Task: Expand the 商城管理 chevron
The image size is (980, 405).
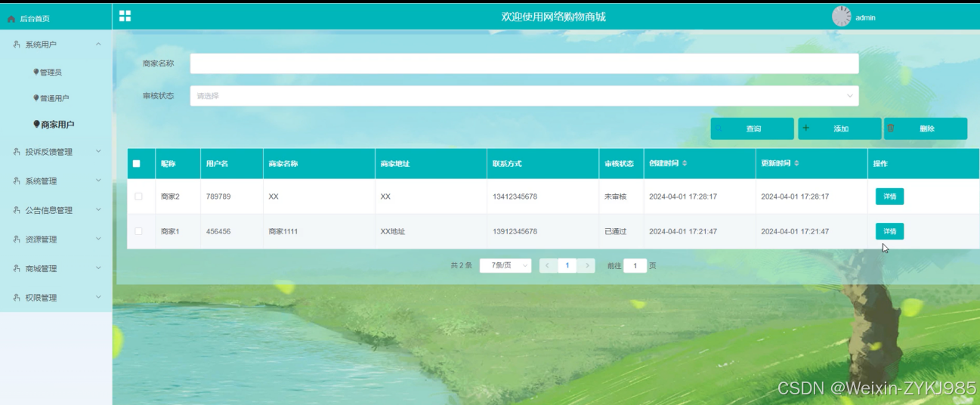Action: (98, 268)
